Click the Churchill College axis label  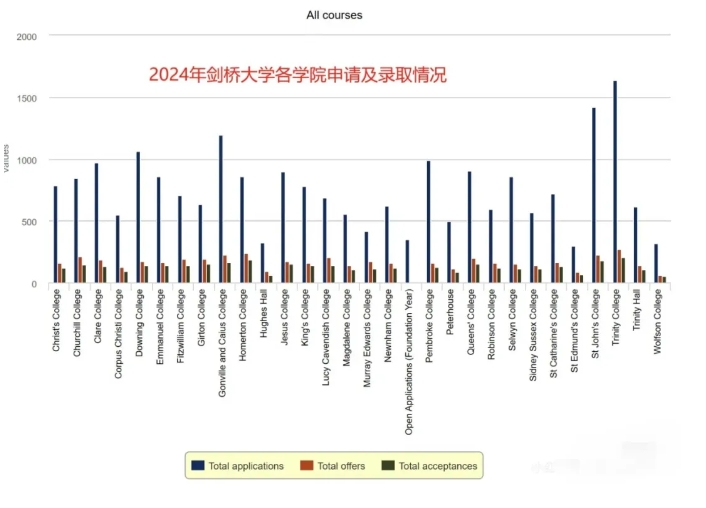pos(77,323)
